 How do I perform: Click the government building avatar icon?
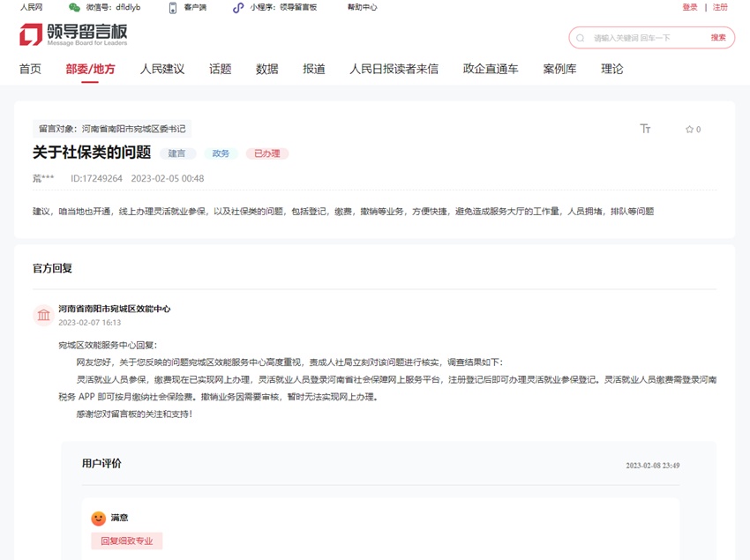tap(43, 315)
